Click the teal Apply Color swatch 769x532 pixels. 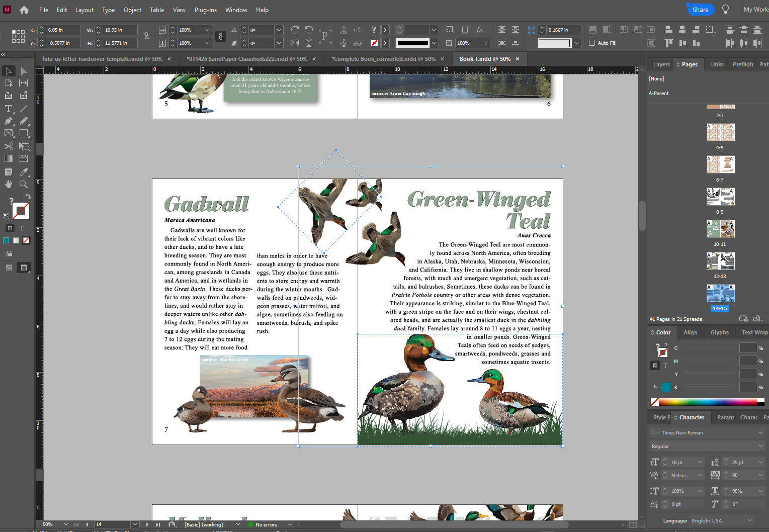click(x=6, y=240)
